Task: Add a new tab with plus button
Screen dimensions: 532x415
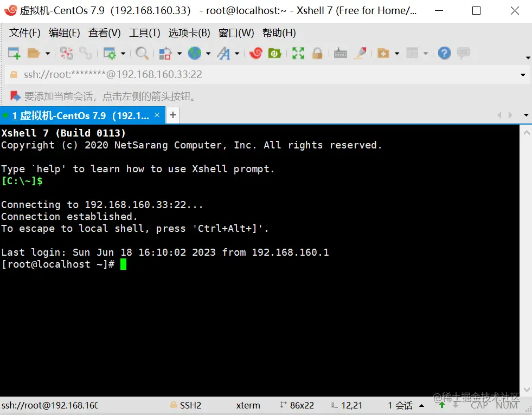Action: click(173, 115)
